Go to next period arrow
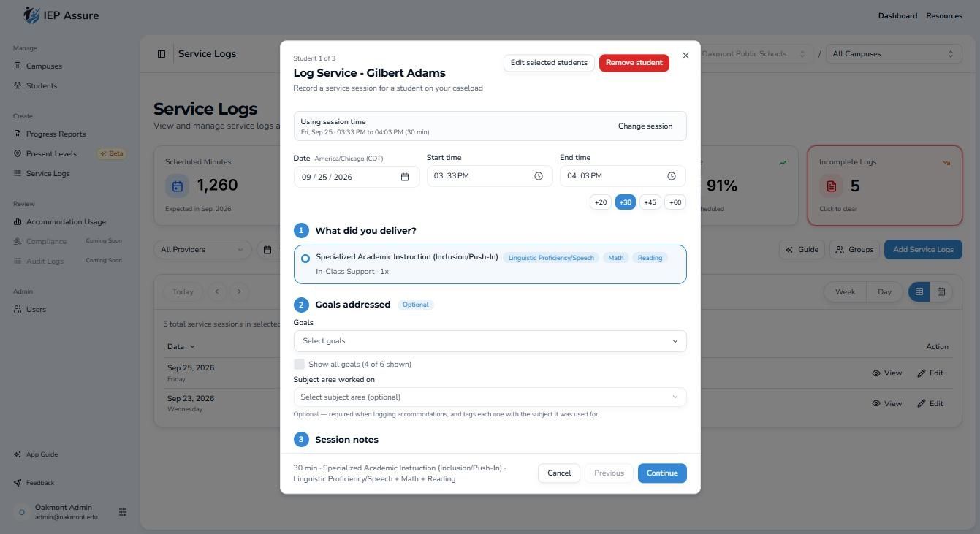 [x=239, y=291]
